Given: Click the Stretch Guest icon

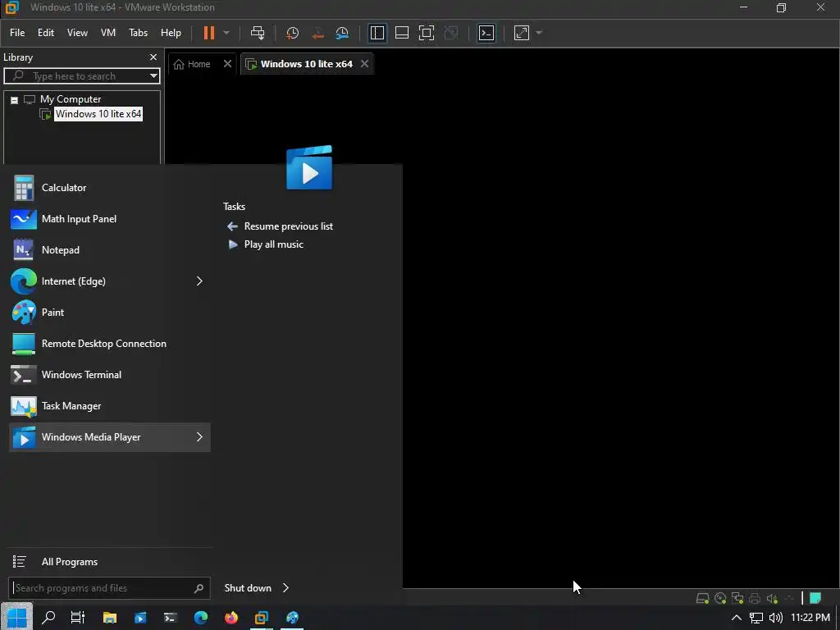Looking at the screenshot, I should click(522, 33).
